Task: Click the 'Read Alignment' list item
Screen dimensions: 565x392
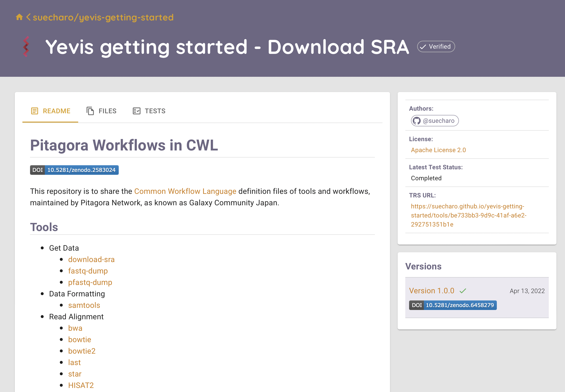Action: 76,317
